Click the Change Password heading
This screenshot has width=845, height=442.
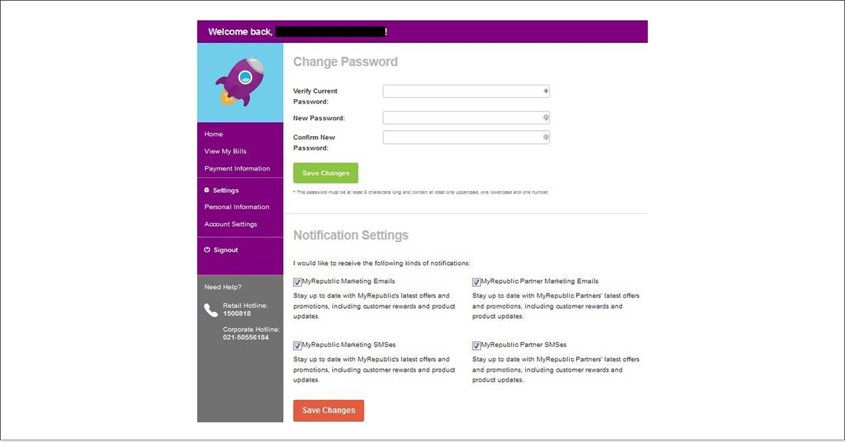[x=345, y=62]
